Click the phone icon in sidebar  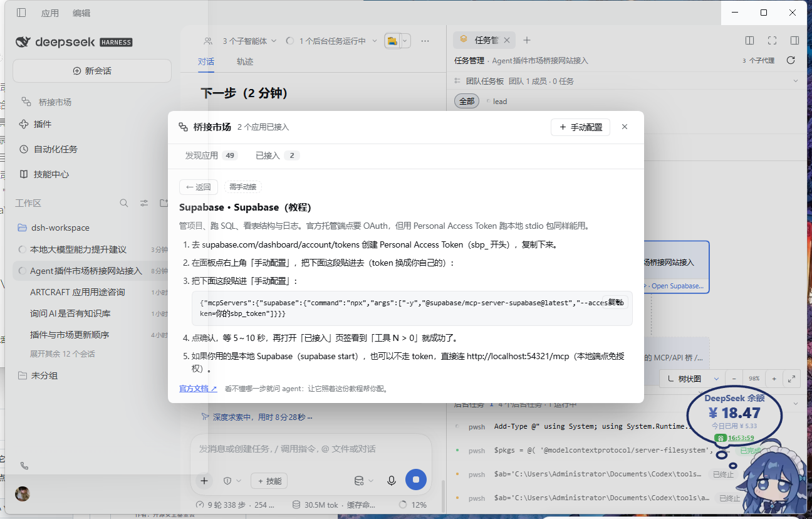pos(24,466)
